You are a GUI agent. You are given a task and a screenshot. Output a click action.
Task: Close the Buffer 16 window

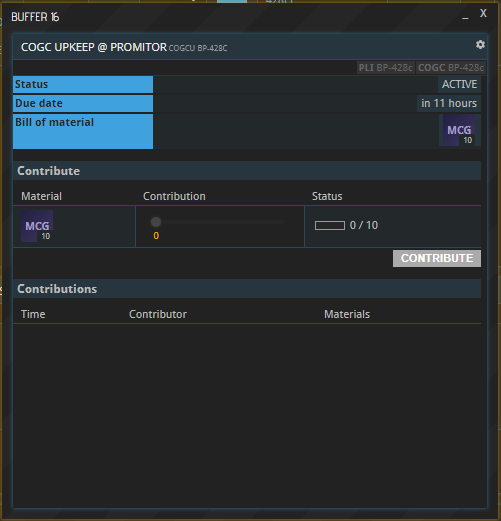483,14
